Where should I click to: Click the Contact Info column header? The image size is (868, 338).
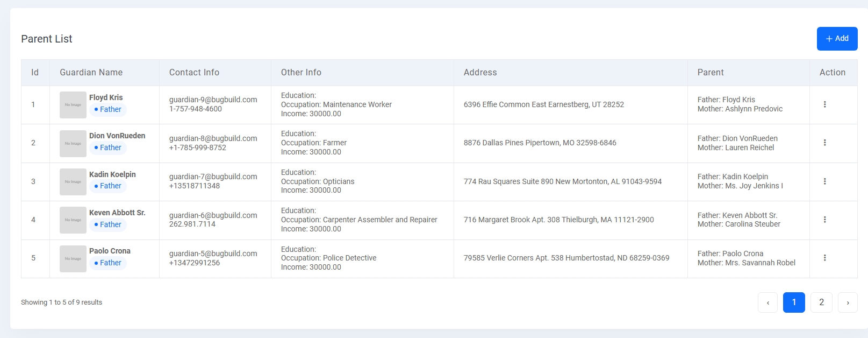point(194,73)
